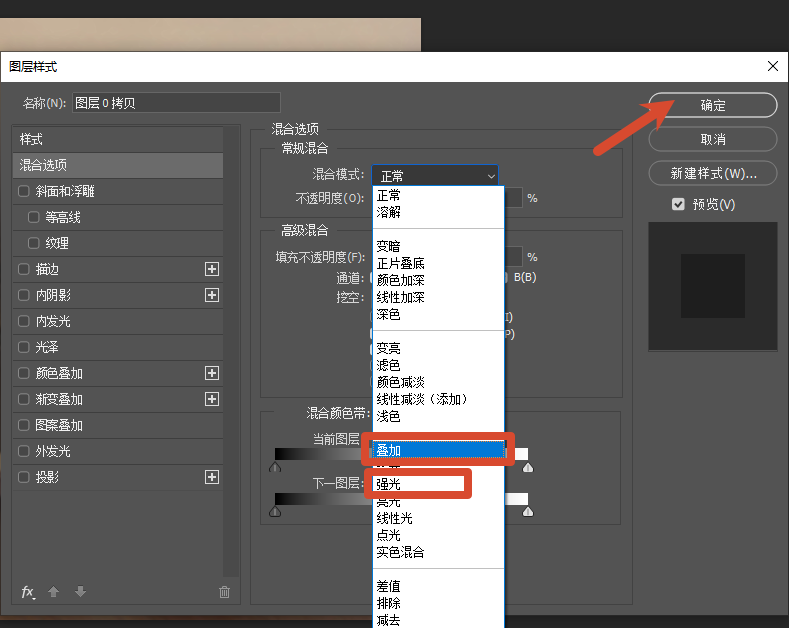Add another 描边 stroke effect with plus icon
This screenshot has width=789, height=628.
tap(212, 269)
